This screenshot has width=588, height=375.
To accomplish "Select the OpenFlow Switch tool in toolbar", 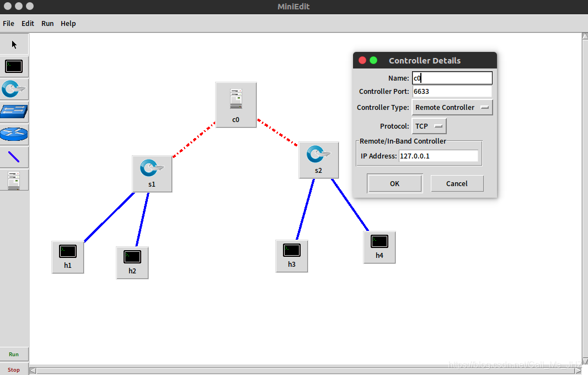I will 14,89.
